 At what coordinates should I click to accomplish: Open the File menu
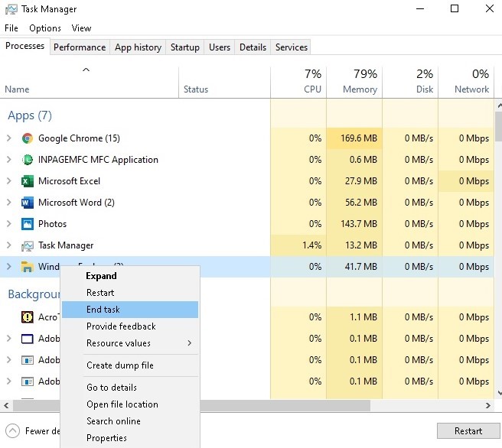pyautogui.click(x=11, y=28)
